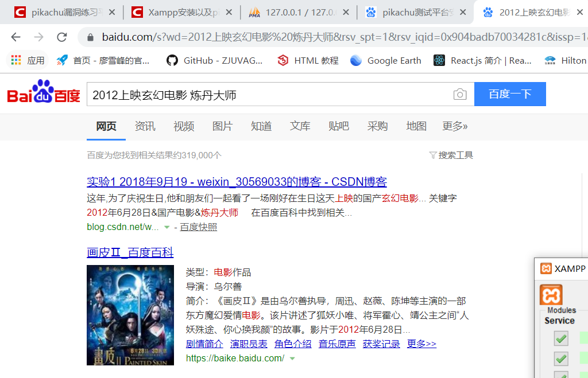The width and height of the screenshot is (588, 378).
Task: Focus the browser address bar
Action: (343, 37)
